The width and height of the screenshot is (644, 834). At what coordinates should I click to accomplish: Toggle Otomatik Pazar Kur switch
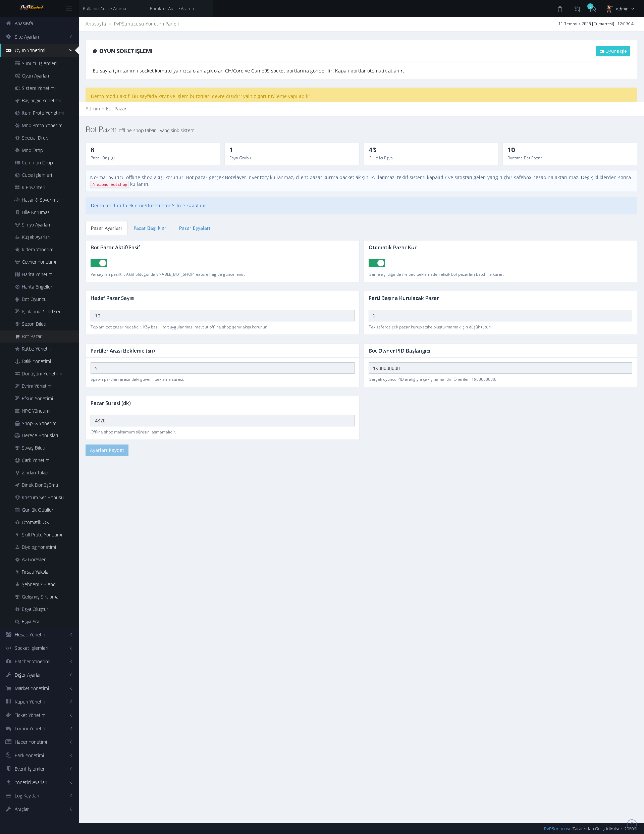376,263
